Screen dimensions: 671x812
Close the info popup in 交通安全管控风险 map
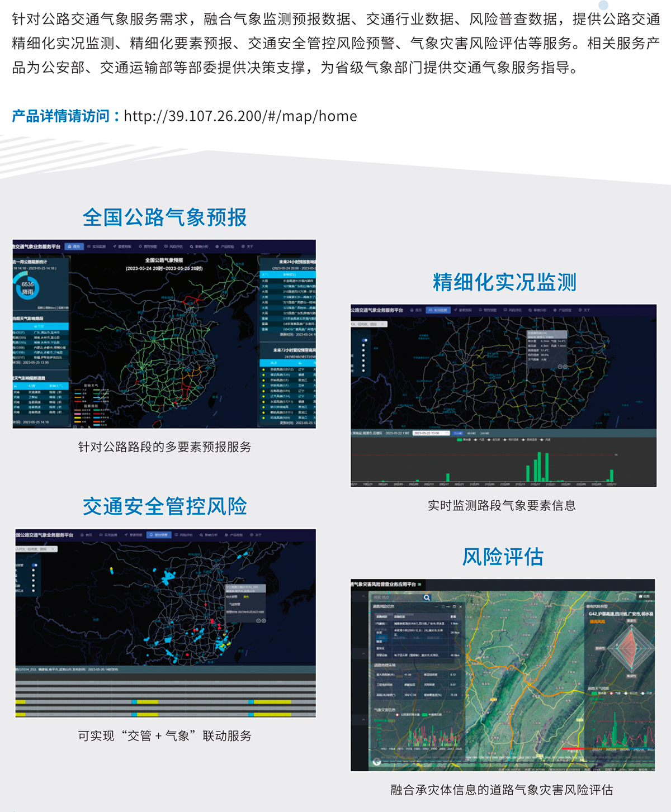pyautogui.click(x=264, y=621)
